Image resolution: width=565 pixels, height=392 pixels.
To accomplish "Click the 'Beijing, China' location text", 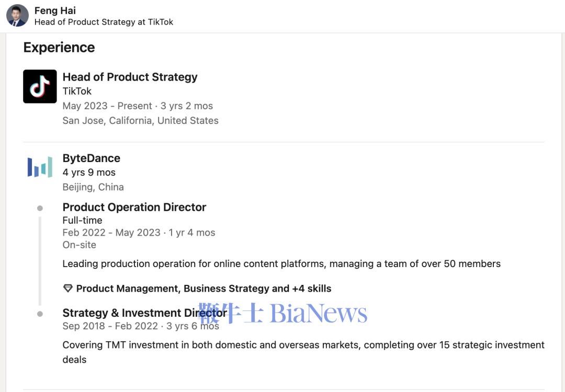I will point(93,187).
